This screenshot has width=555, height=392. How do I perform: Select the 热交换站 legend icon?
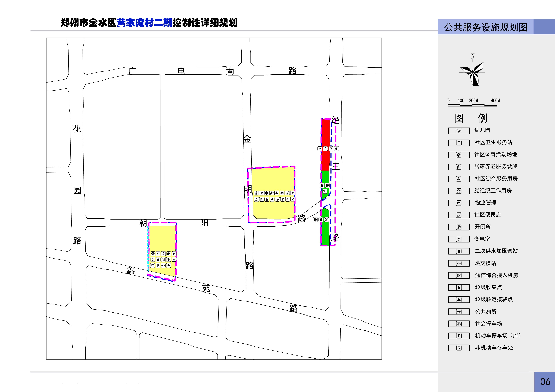point(459,264)
